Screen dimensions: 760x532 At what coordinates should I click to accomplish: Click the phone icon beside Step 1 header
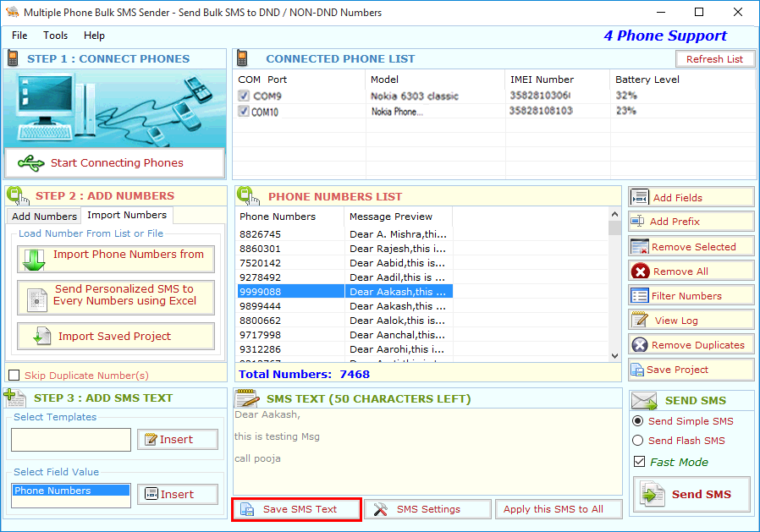13,58
